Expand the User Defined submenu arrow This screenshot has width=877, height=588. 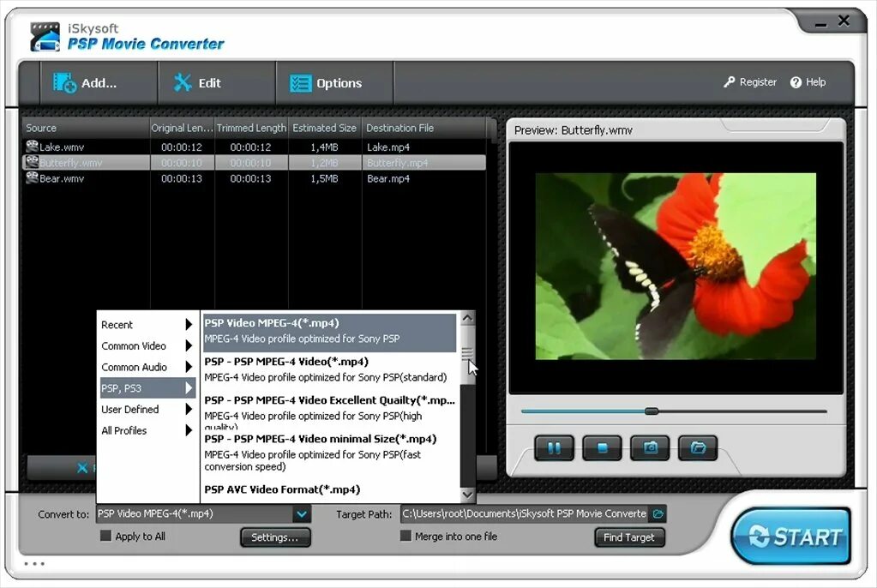pos(189,409)
